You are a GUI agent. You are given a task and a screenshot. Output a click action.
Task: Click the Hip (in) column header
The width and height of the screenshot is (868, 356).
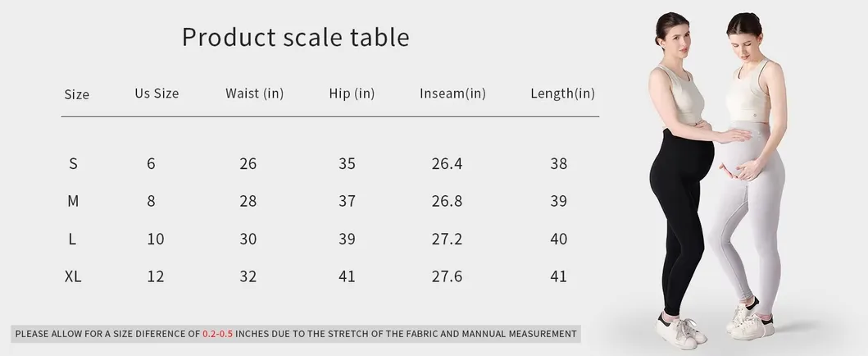pyautogui.click(x=352, y=93)
